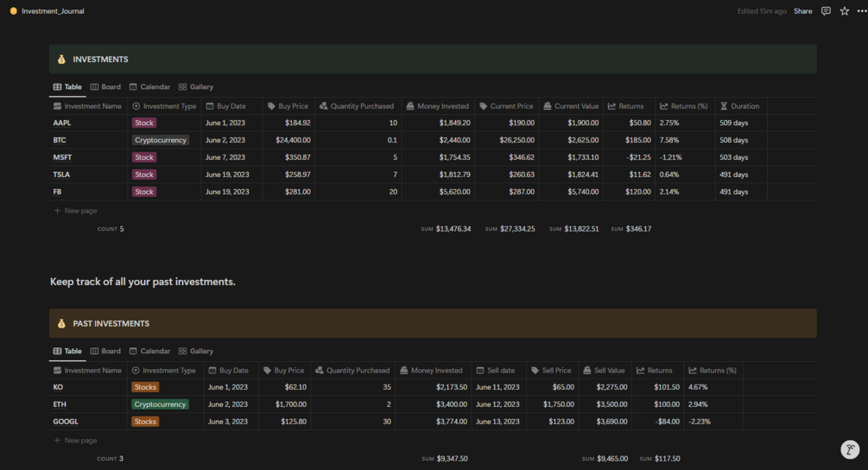The image size is (868, 470).
Task: Open the BTC investment row
Action: click(60, 140)
